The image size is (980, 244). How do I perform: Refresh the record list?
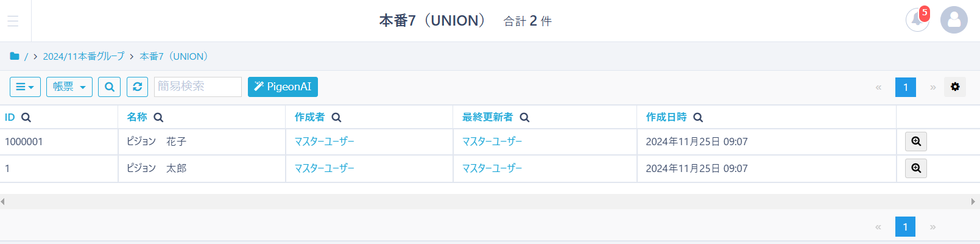pos(138,87)
